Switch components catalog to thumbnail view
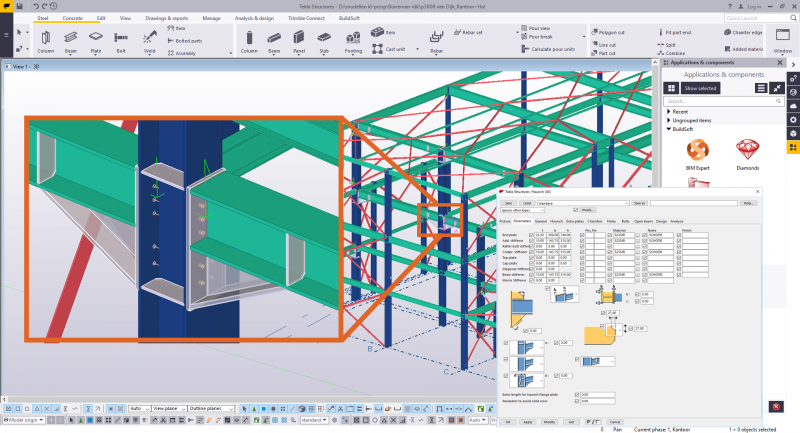 coord(671,88)
